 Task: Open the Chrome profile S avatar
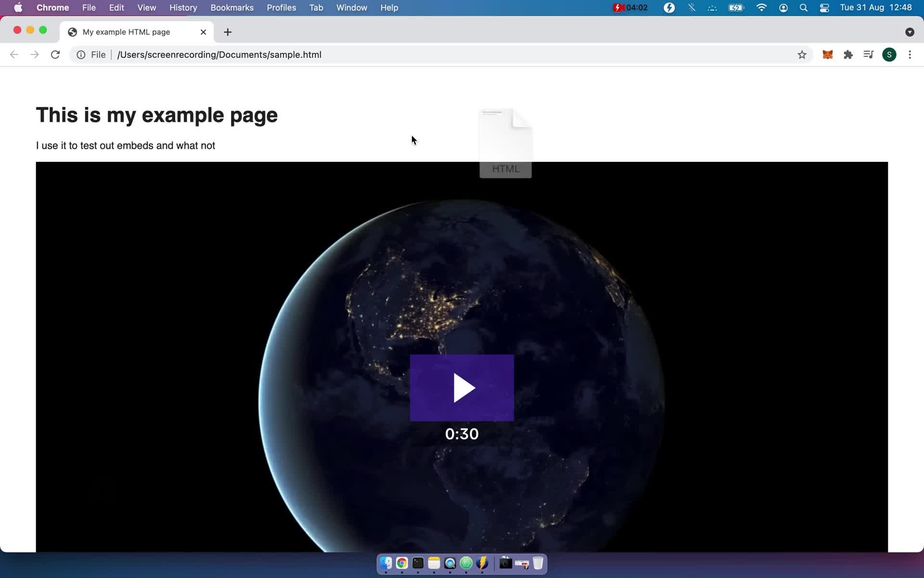pyautogui.click(x=889, y=54)
